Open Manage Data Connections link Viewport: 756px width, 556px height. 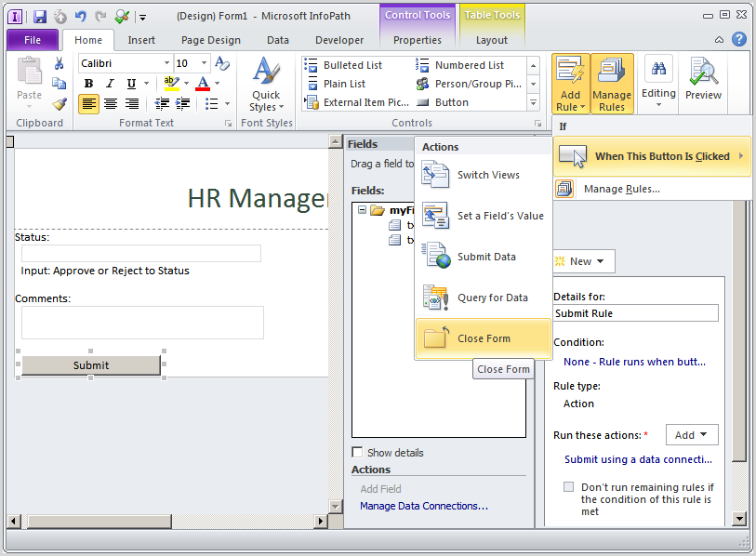coord(424,506)
